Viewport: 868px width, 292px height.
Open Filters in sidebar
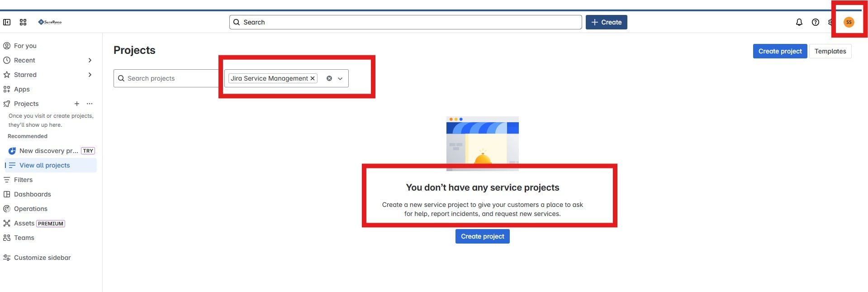[23, 180]
